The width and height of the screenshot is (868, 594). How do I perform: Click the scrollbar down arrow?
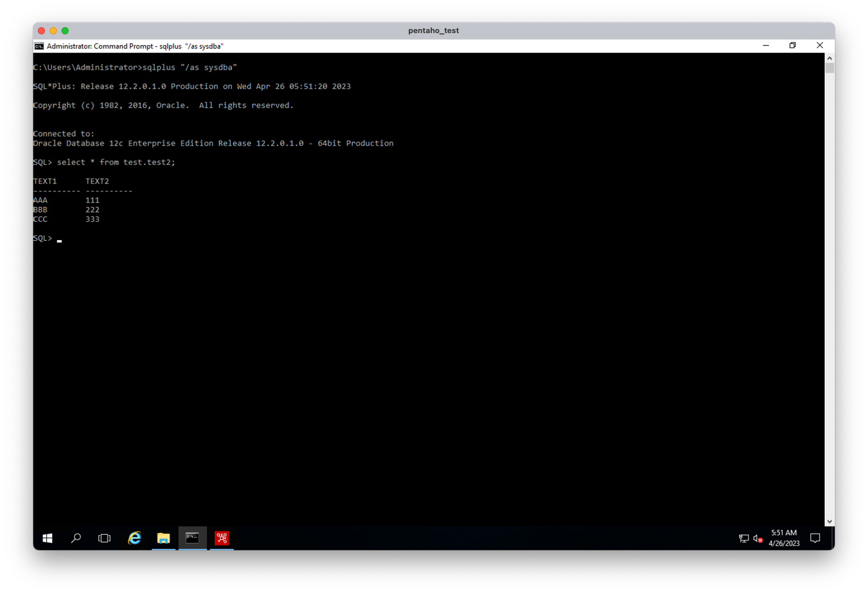pos(830,521)
